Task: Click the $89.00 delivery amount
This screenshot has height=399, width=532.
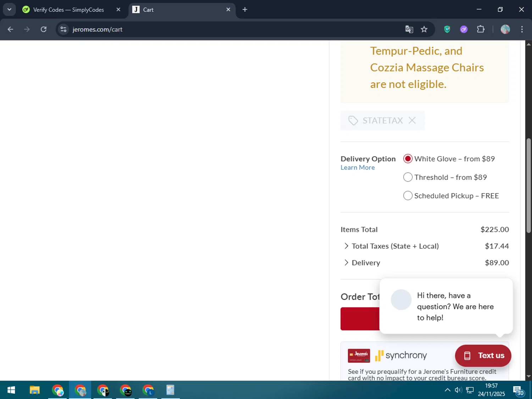Action: [497, 263]
